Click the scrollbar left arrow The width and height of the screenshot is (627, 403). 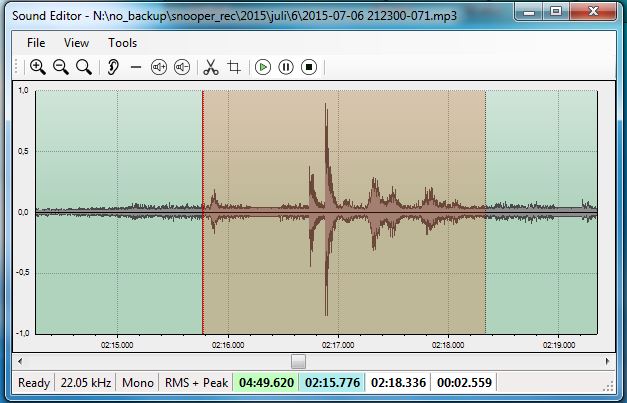click(20, 361)
